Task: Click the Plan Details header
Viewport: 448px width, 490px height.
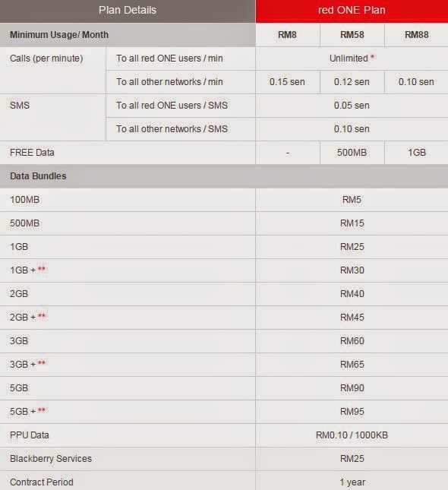Action: [x=128, y=11]
